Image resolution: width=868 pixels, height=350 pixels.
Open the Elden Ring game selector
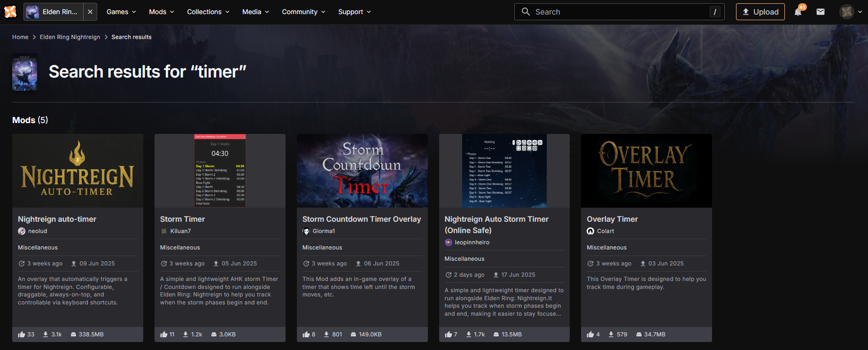(54, 12)
